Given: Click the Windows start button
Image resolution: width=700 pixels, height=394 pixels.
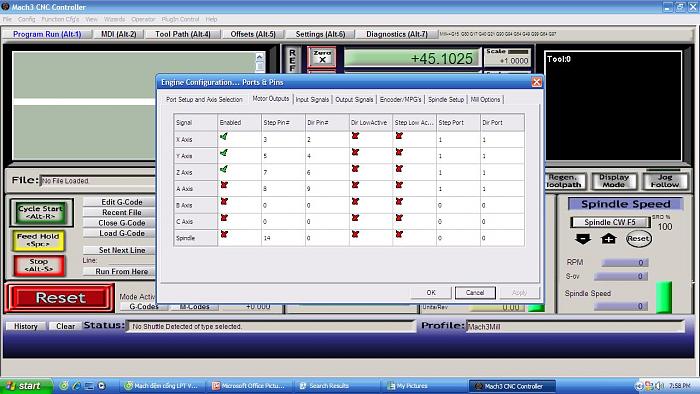Looking at the screenshot, I should (26, 386).
